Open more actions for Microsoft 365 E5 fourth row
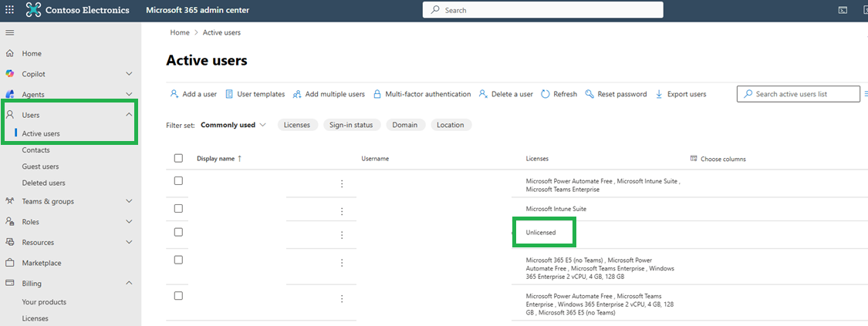The width and height of the screenshot is (868, 326). click(x=342, y=263)
